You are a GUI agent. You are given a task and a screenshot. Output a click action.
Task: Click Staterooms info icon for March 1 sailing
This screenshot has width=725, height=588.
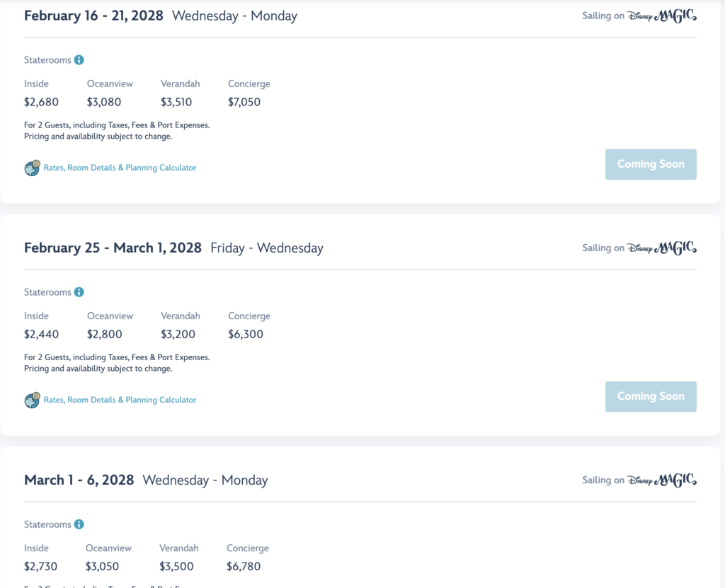(x=79, y=524)
